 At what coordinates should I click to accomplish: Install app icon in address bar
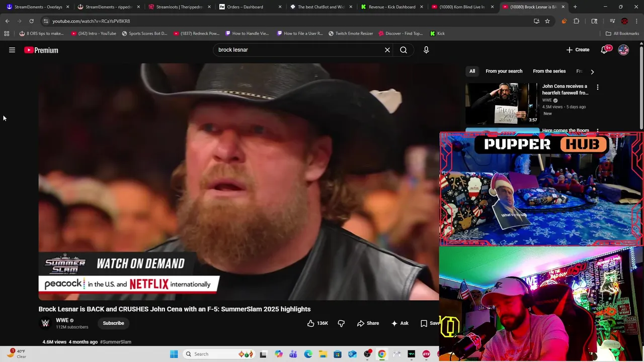coord(536,21)
